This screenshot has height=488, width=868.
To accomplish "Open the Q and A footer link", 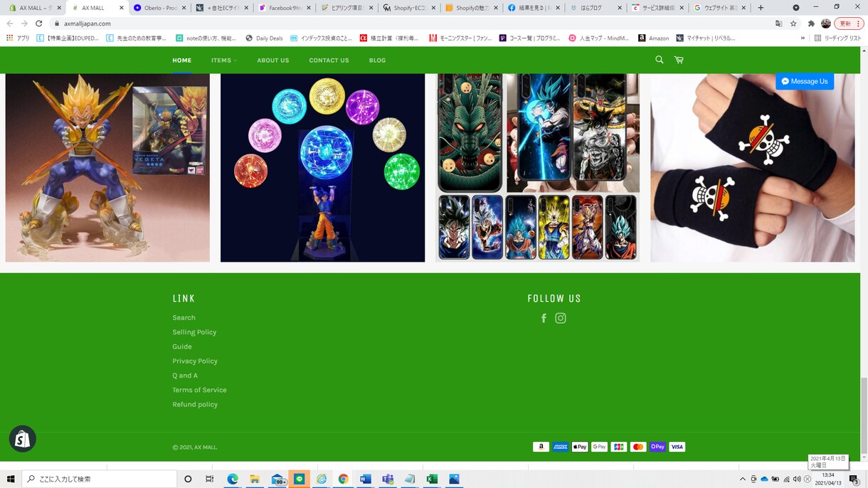I will [185, 376].
